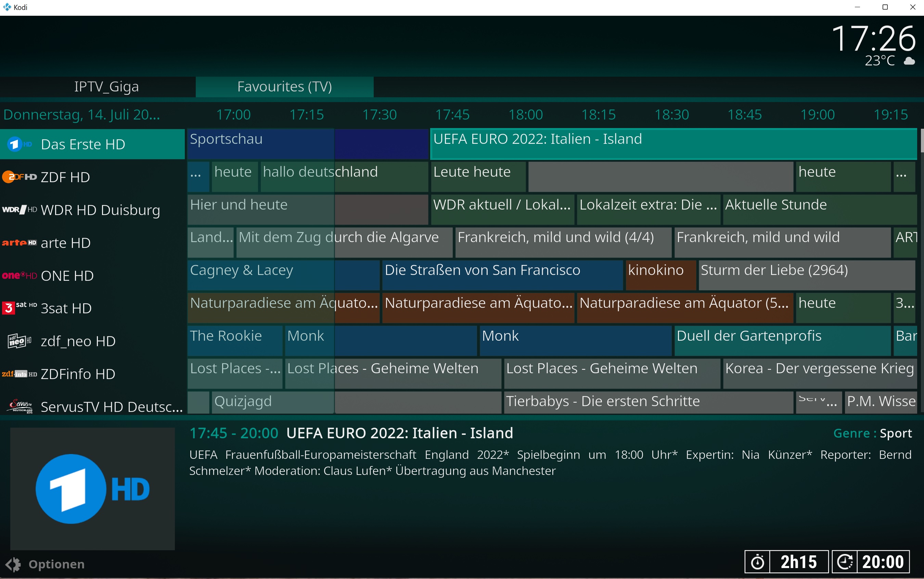The height and width of the screenshot is (579, 924).
Task: Select Leute heute programme
Action: [478, 177]
